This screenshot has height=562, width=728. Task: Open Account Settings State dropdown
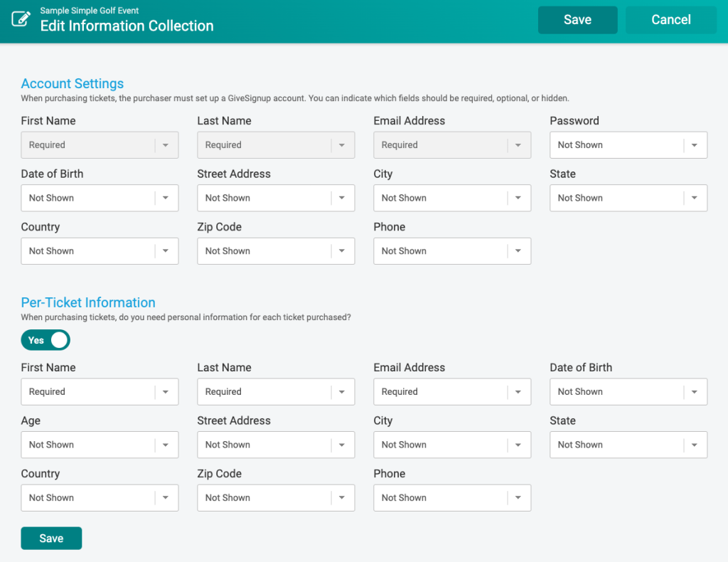[628, 198]
